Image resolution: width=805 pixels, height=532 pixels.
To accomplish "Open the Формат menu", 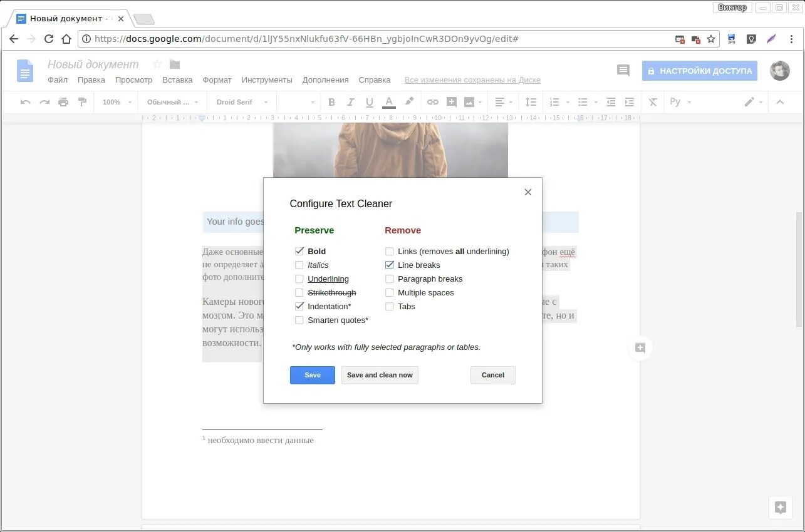I will click(x=217, y=80).
